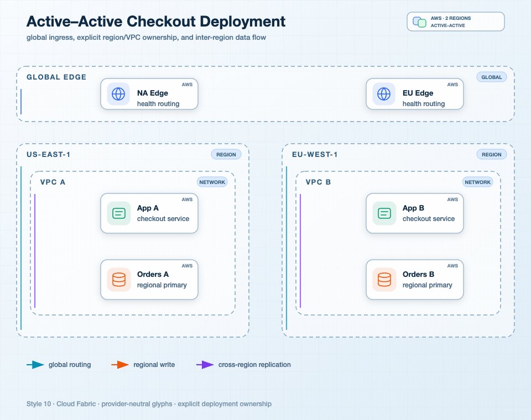Click the US-EAST-1 region label
This screenshot has height=420, width=531.
pos(49,155)
